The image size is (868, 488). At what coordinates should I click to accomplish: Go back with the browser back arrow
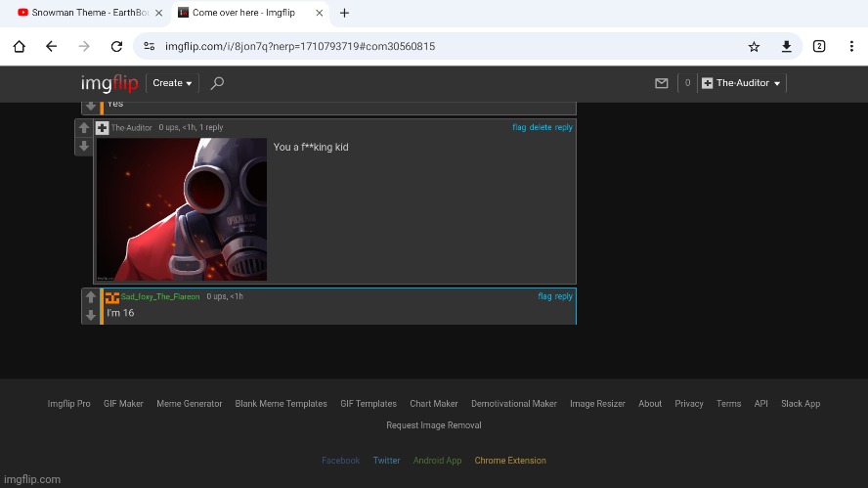[x=52, y=47]
